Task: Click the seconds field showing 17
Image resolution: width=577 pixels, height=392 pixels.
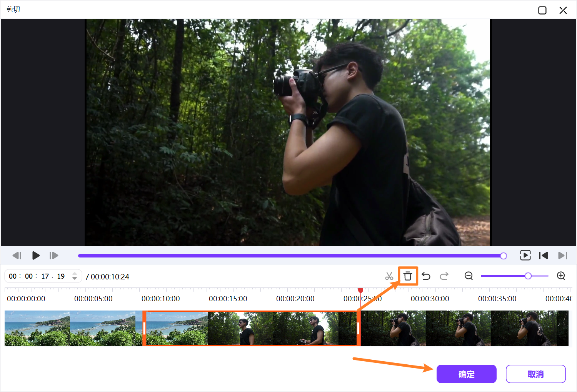Action: click(x=45, y=276)
